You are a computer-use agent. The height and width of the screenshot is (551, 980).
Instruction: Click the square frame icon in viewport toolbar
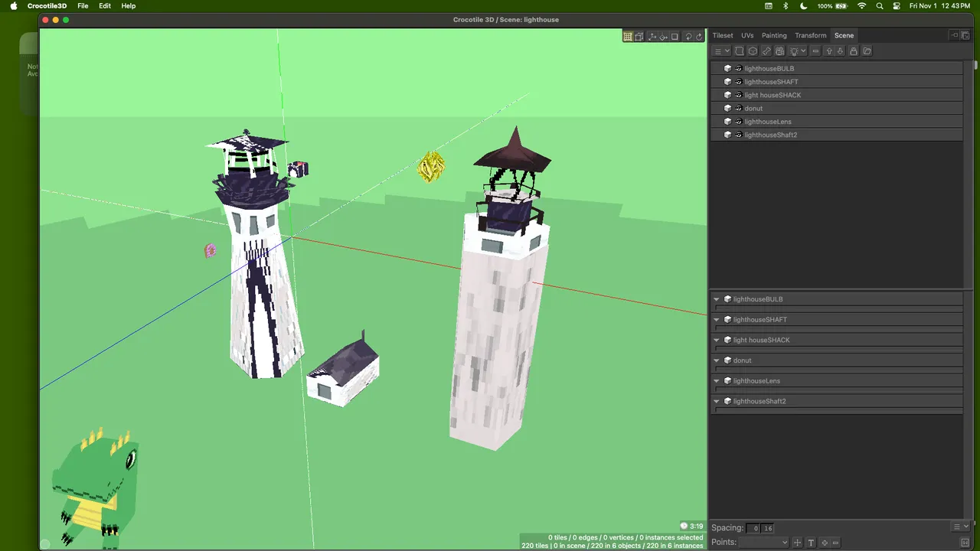point(675,37)
